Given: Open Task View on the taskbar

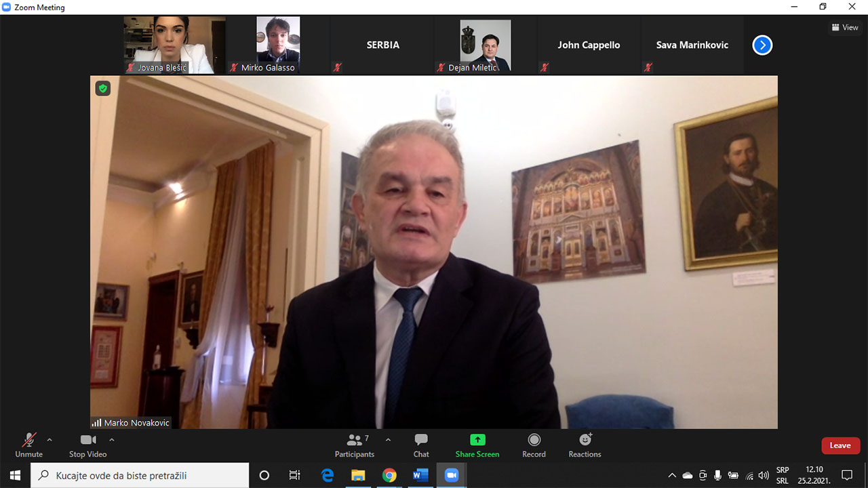Looking at the screenshot, I should (x=294, y=475).
